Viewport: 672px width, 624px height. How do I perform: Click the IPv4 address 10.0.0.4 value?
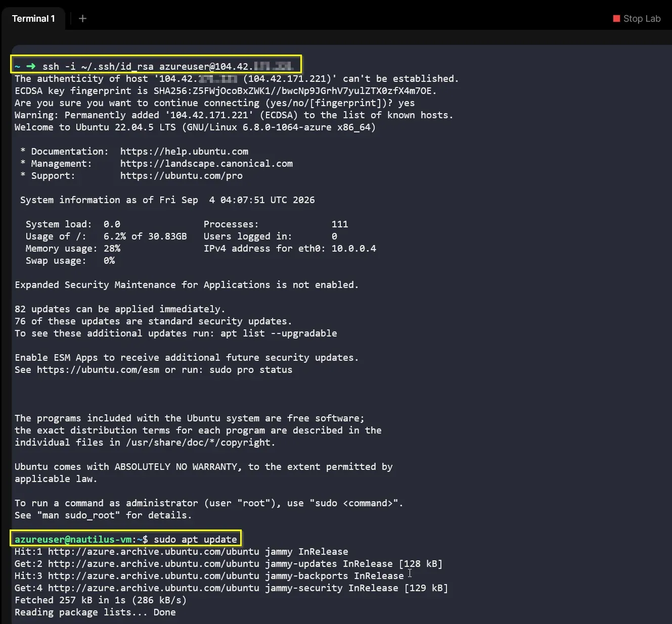(x=354, y=249)
